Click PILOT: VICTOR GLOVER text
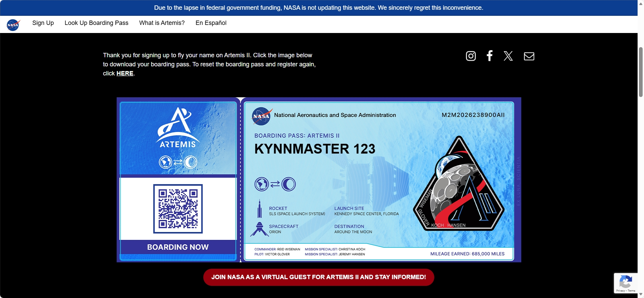This screenshot has height=298, width=644. [x=272, y=254]
